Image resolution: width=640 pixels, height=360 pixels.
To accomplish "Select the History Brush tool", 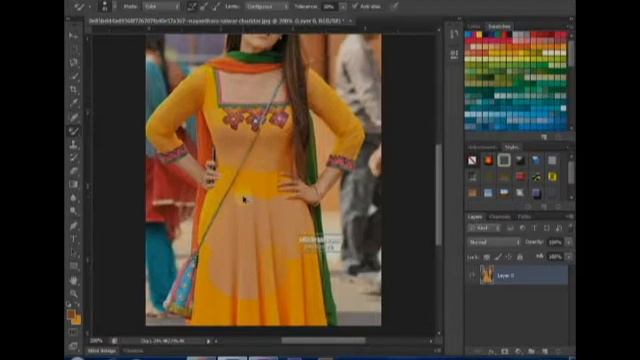I will (x=73, y=158).
